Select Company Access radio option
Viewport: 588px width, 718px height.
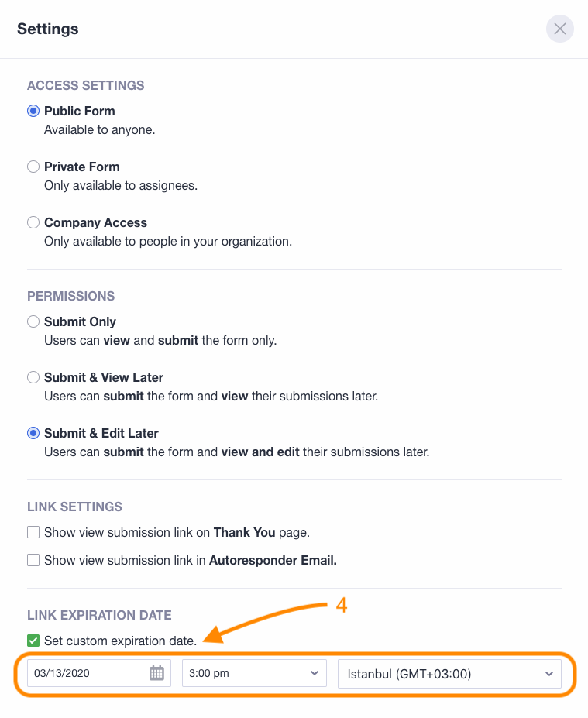[x=33, y=222]
